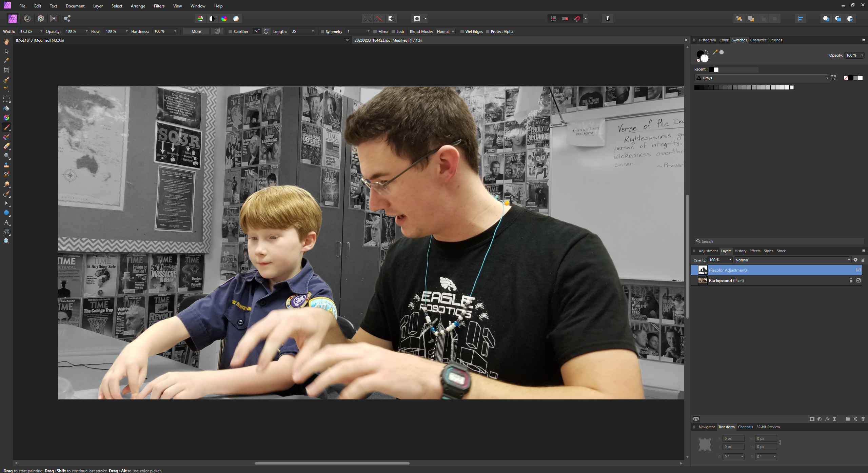
Task: Open Layer Effects fx icon
Action: [827, 419]
